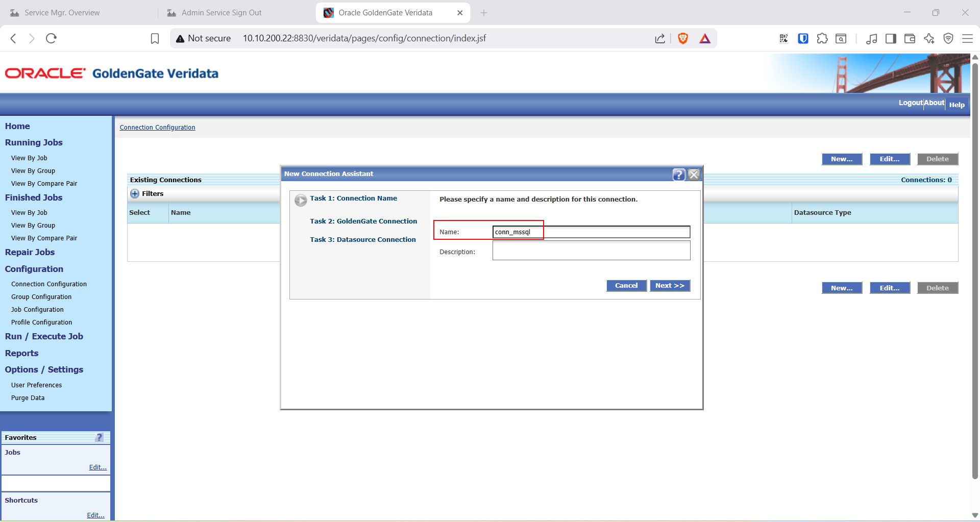The height and width of the screenshot is (522, 980).
Task: Open Reports in sidebar
Action: tap(21, 353)
